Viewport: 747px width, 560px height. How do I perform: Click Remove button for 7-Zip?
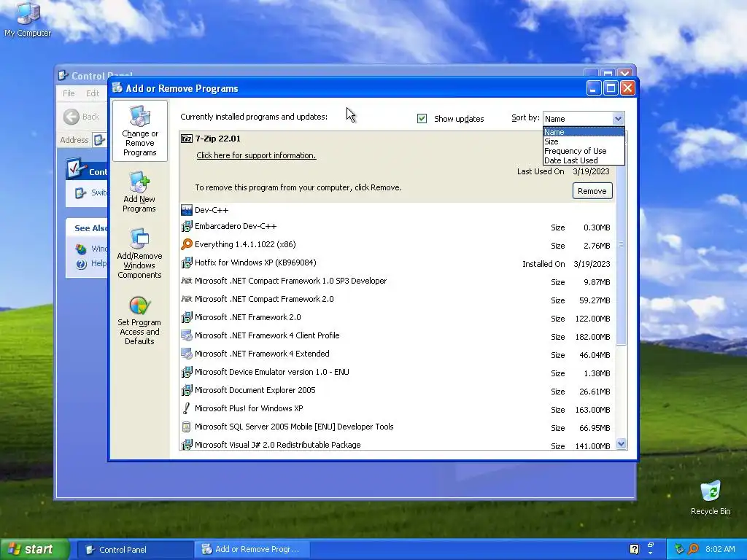tap(592, 191)
